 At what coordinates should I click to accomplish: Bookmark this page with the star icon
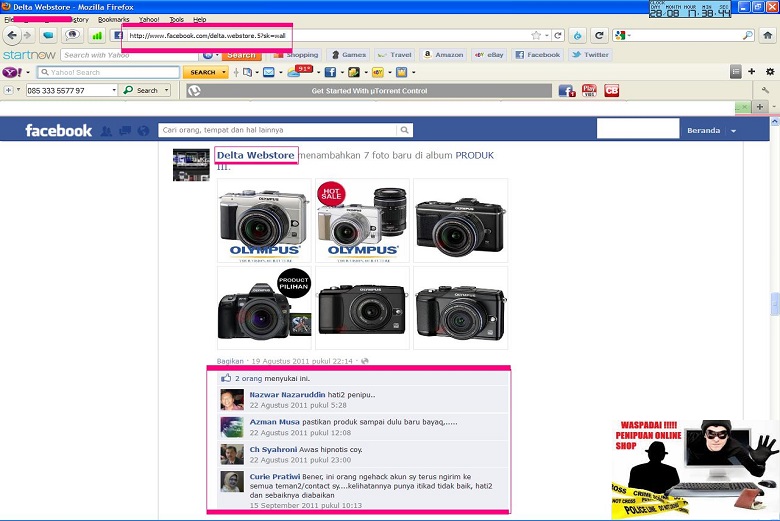pos(536,35)
